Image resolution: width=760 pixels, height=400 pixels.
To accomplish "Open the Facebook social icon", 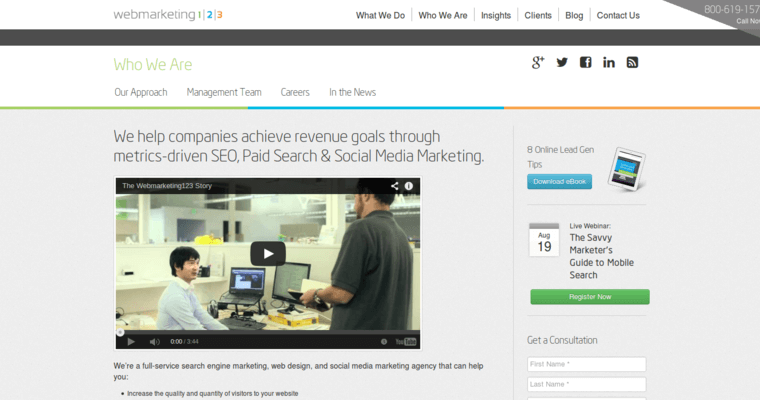I will 585,62.
